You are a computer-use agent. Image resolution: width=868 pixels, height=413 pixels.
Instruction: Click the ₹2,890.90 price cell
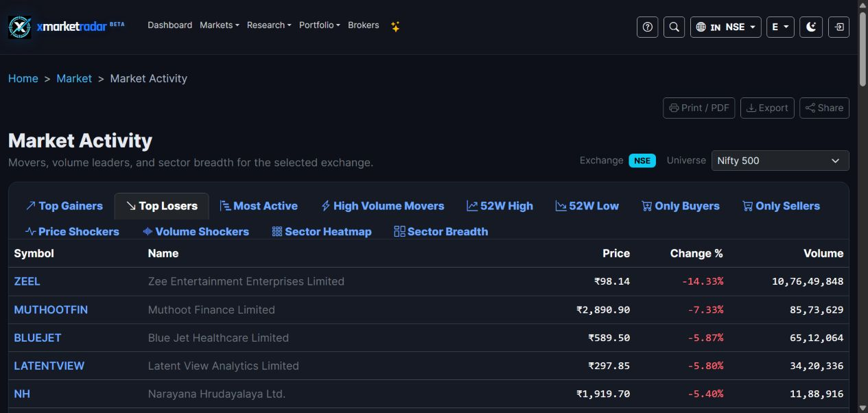coord(603,309)
